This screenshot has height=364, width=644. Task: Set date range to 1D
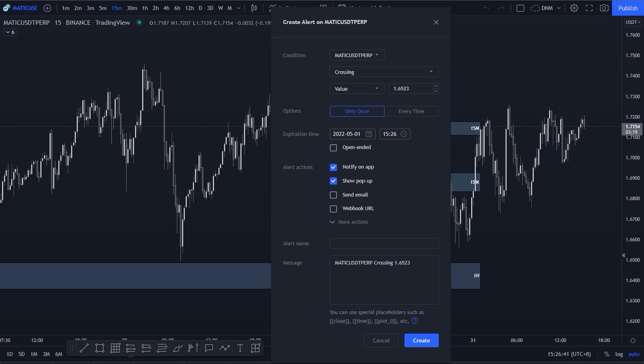(x=9, y=354)
